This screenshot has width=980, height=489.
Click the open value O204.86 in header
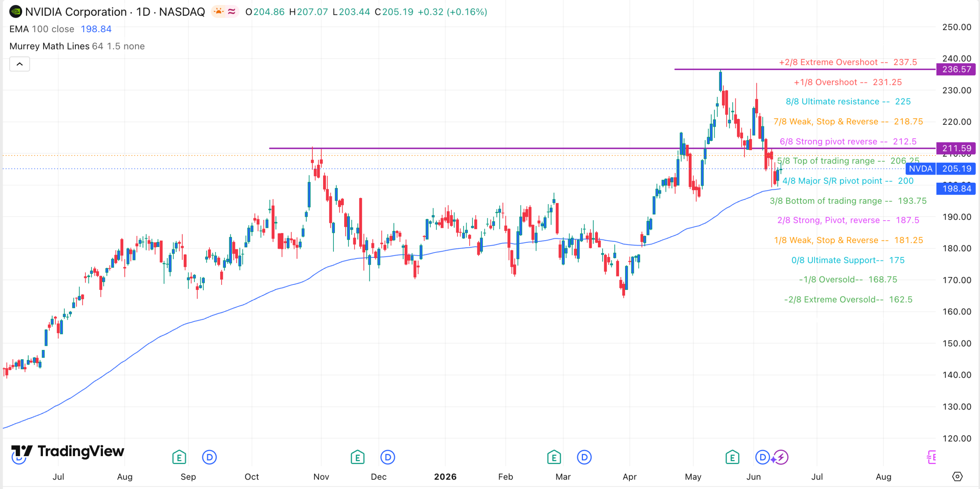pos(265,12)
